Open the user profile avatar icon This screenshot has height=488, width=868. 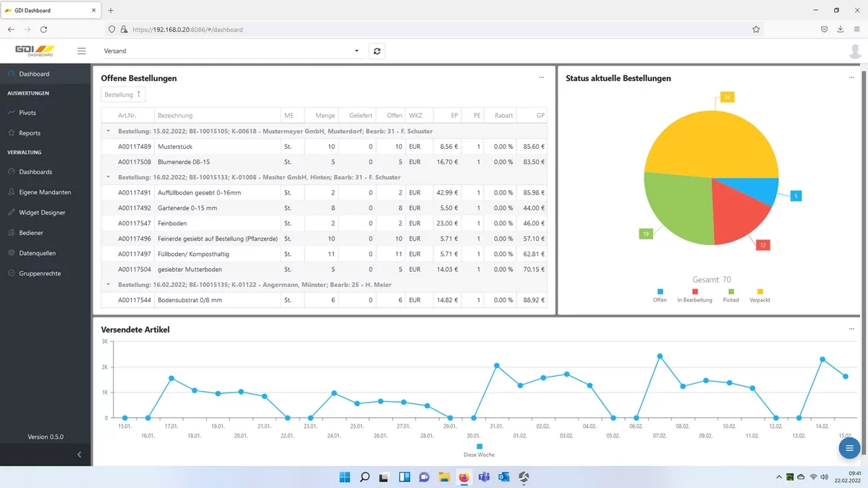[855, 51]
